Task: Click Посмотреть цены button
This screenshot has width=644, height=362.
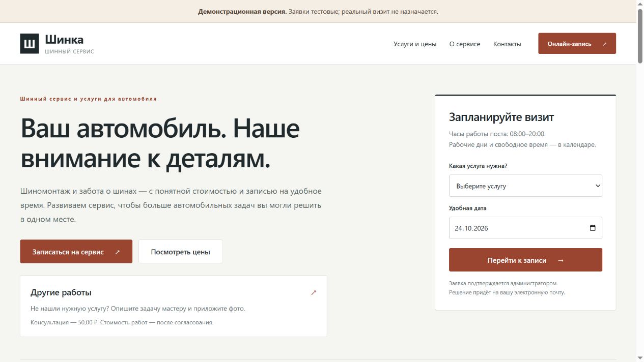Action: point(181,252)
